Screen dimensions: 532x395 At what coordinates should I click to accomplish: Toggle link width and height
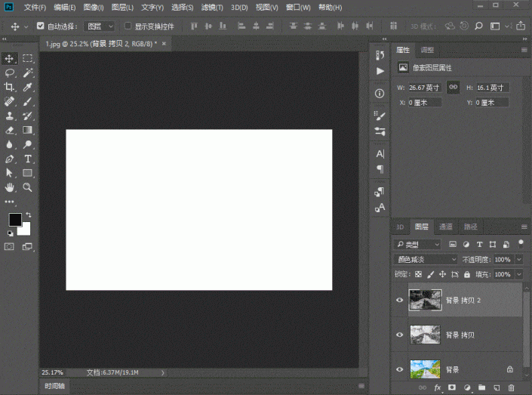(x=453, y=88)
